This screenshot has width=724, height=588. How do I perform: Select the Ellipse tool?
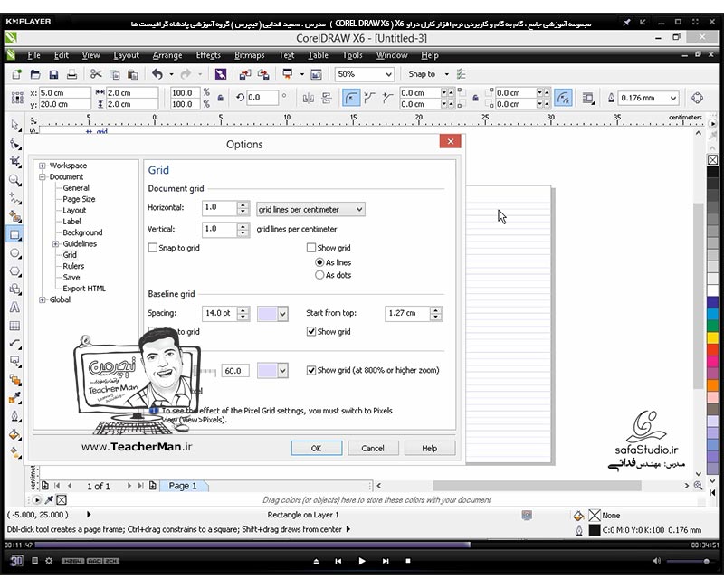[x=15, y=253]
